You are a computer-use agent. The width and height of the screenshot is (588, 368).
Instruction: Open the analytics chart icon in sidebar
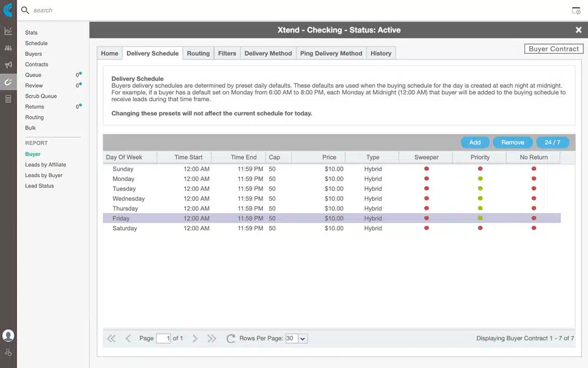[8, 31]
